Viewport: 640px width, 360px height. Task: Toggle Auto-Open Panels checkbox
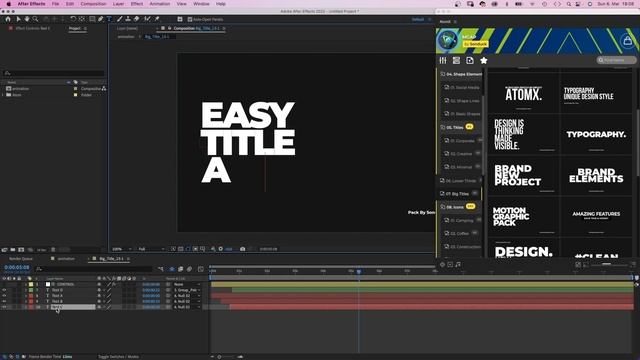tap(190, 19)
